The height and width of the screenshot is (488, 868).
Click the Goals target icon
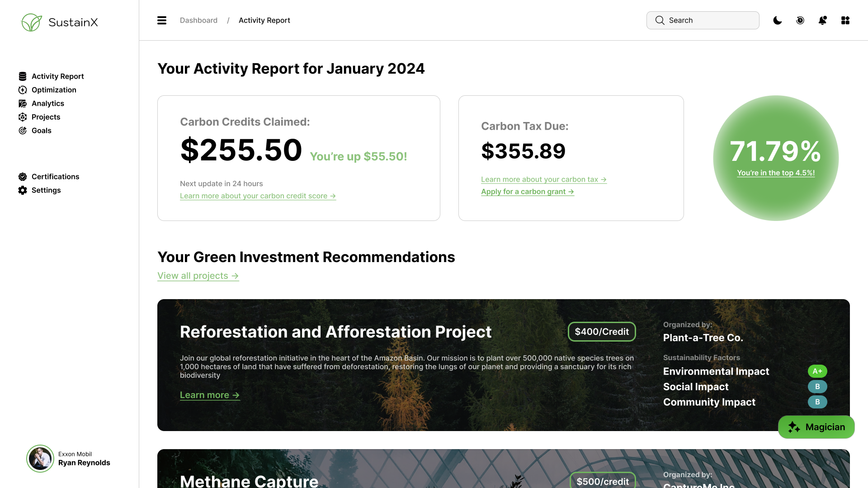coord(23,131)
